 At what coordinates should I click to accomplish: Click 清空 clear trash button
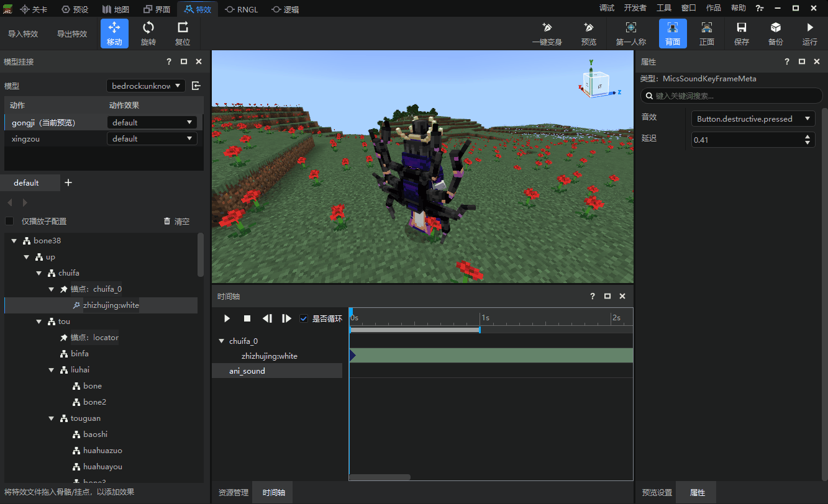coord(176,221)
